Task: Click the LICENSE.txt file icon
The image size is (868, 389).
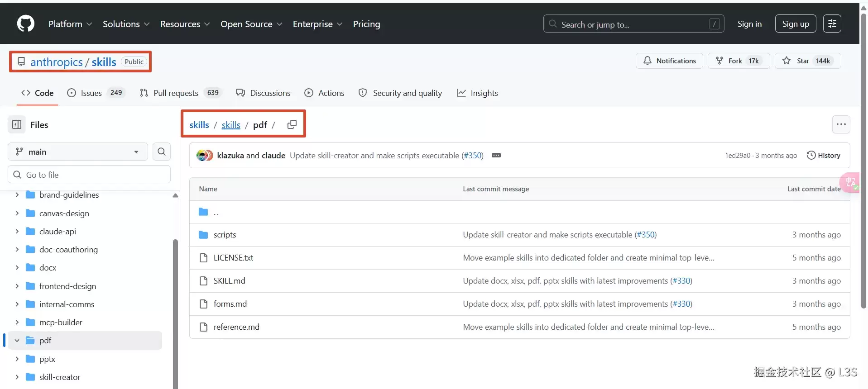Action: [203, 258]
